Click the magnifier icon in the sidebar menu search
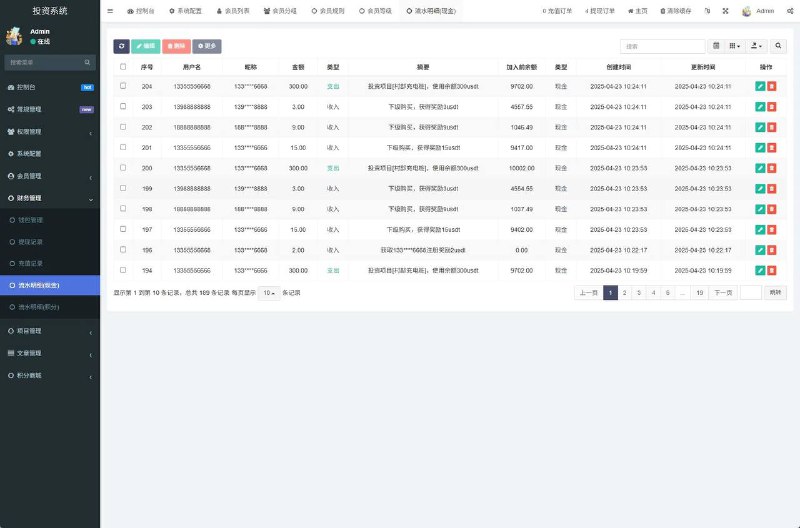 tap(87, 62)
